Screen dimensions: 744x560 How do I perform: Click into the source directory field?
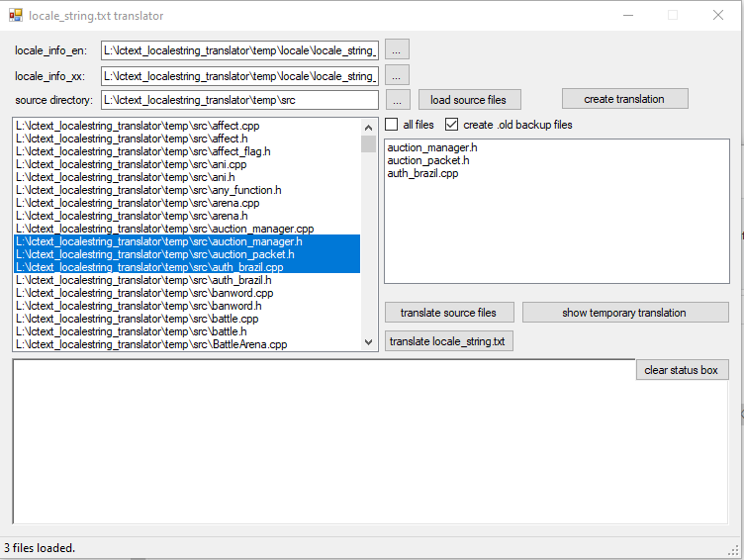click(x=239, y=100)
